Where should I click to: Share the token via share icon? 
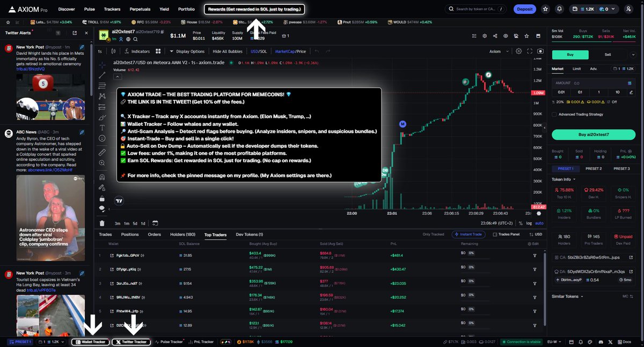pos(495,36)
